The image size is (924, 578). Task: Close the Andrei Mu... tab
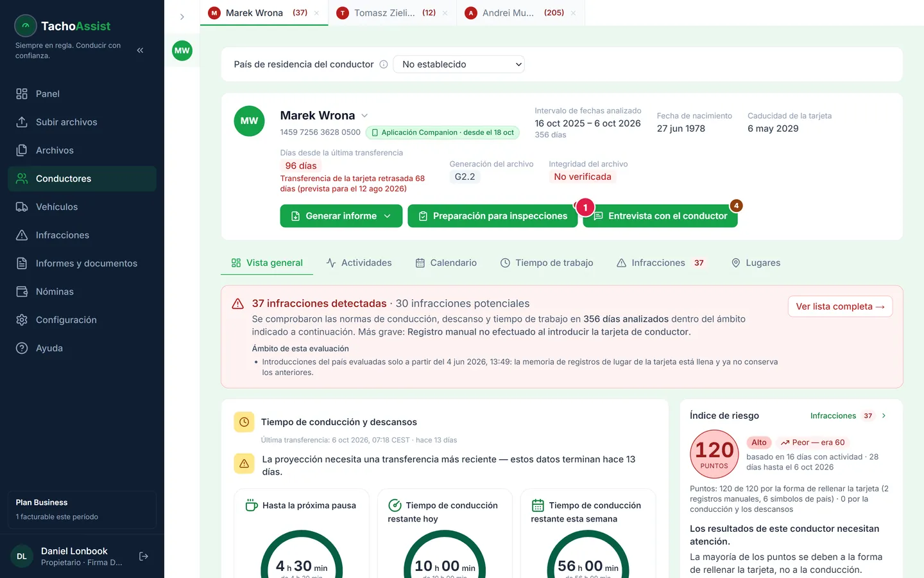pos(573,13)
